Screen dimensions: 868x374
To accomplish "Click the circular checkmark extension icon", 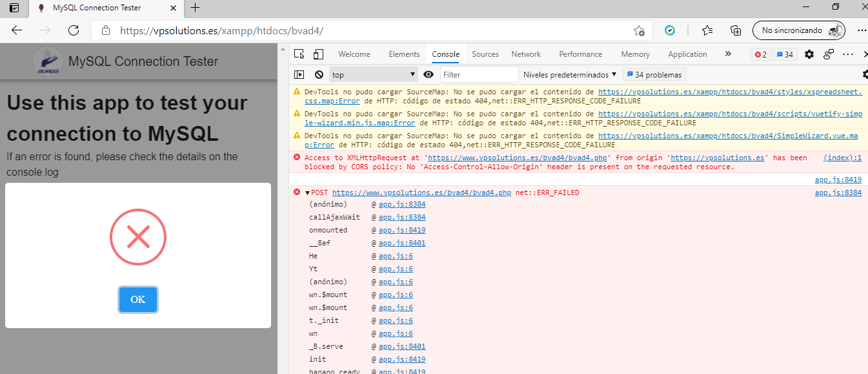I will pos(670,30).
